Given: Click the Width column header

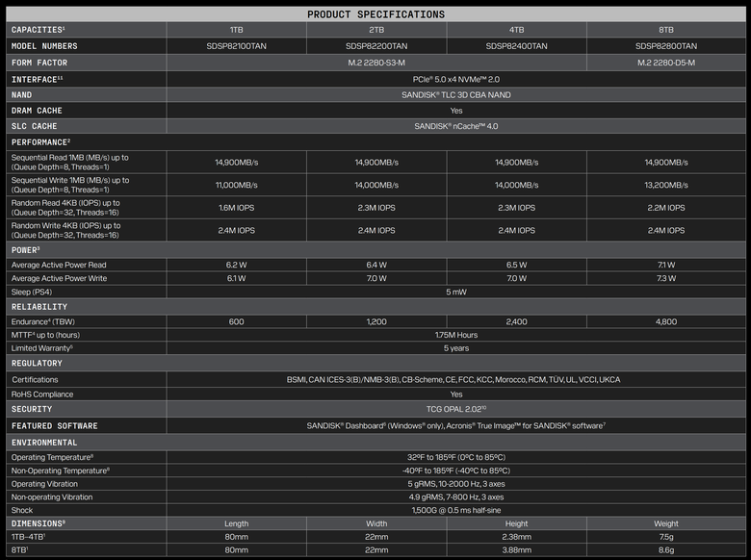Looking at the screenshot, I should (x=376, y=523).
